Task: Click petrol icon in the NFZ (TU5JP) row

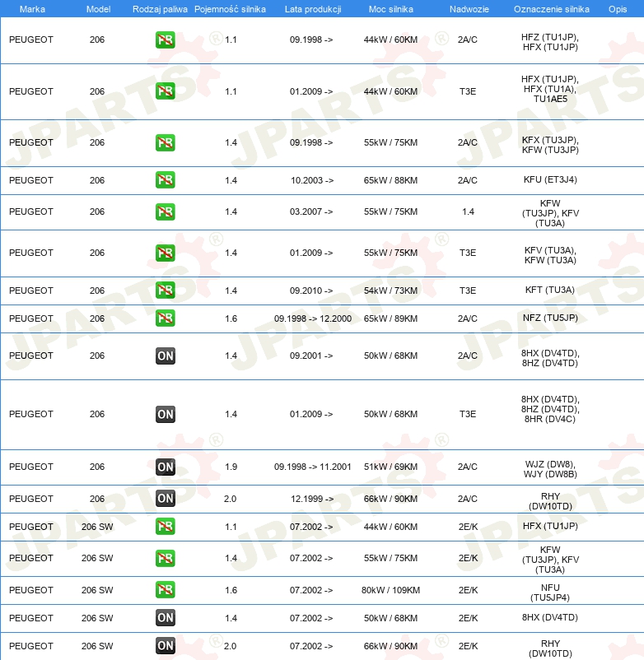Action: click(x=165, y=318)
